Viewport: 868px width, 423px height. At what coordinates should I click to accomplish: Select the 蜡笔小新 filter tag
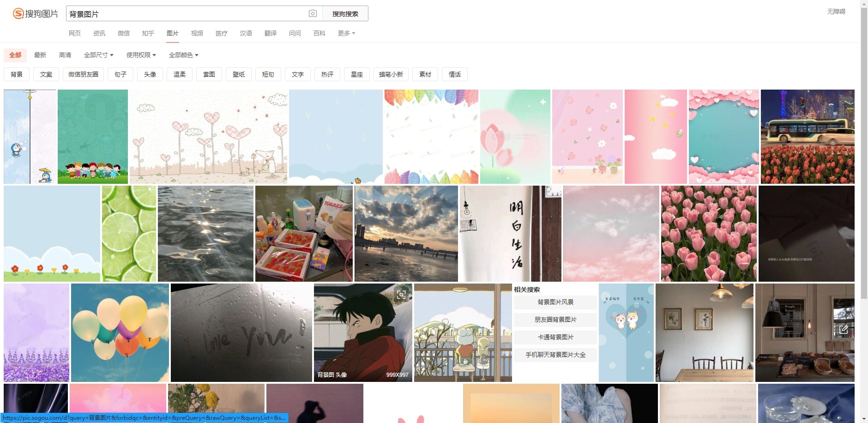(x=392, y=74)
